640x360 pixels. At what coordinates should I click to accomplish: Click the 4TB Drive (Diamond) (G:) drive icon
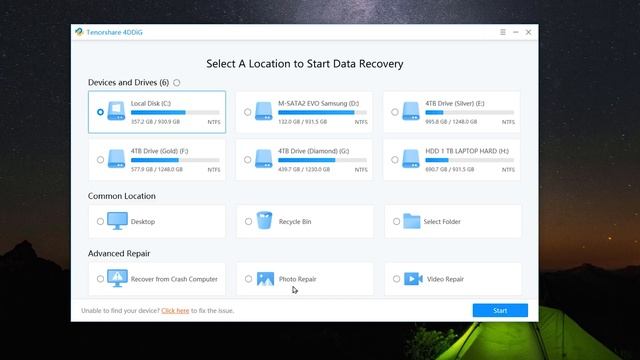[x=264, y=159]
